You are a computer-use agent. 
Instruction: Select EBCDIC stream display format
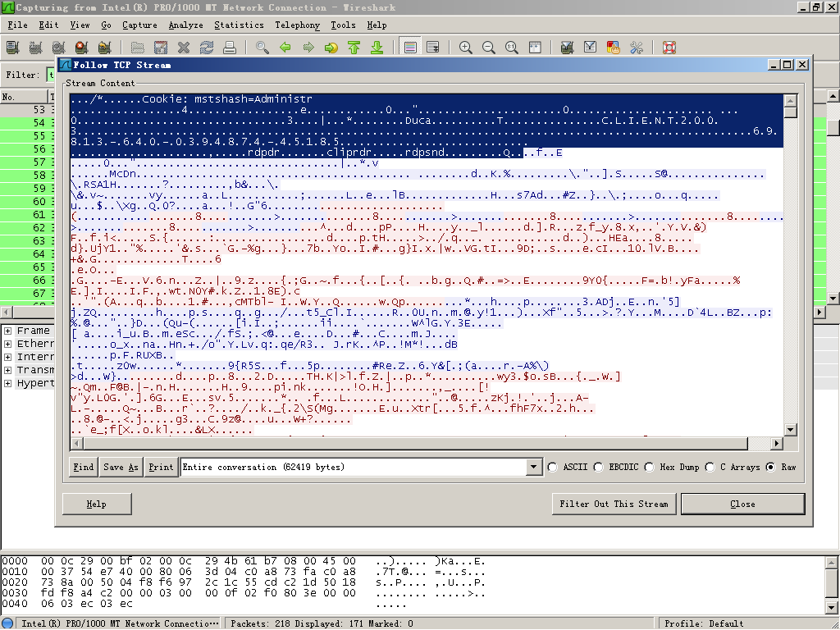tap(598, 467)
